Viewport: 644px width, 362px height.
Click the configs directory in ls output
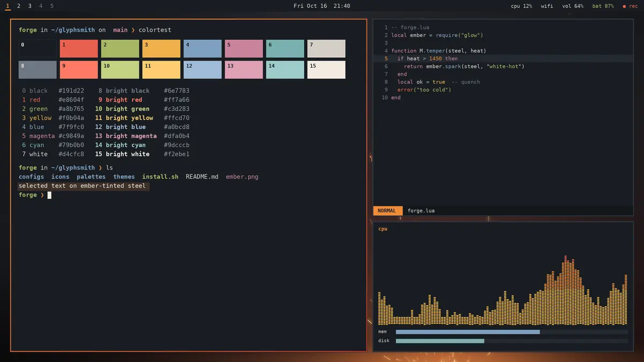32,176
